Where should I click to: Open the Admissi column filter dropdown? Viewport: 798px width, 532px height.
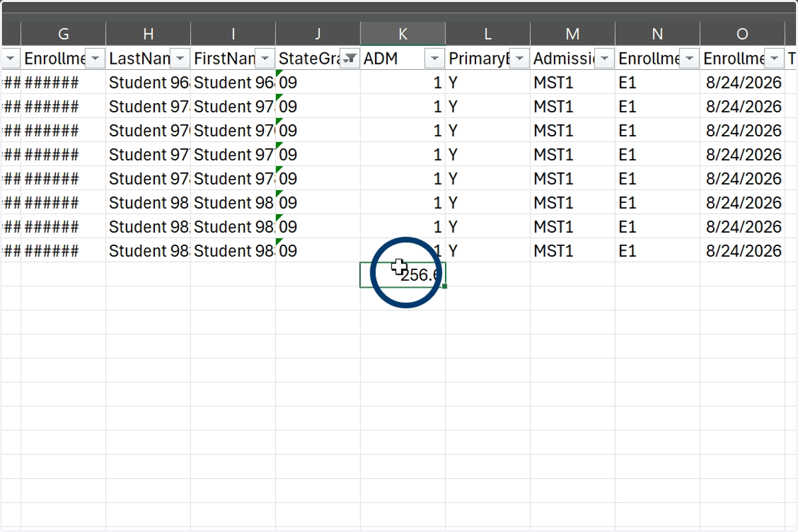pos(604,59)
